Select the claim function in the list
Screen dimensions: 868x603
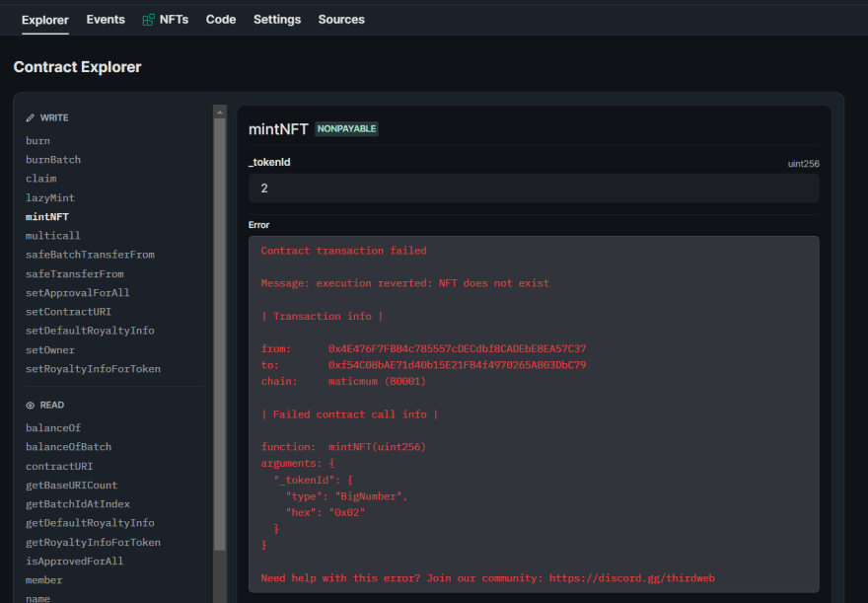point(40,179)
